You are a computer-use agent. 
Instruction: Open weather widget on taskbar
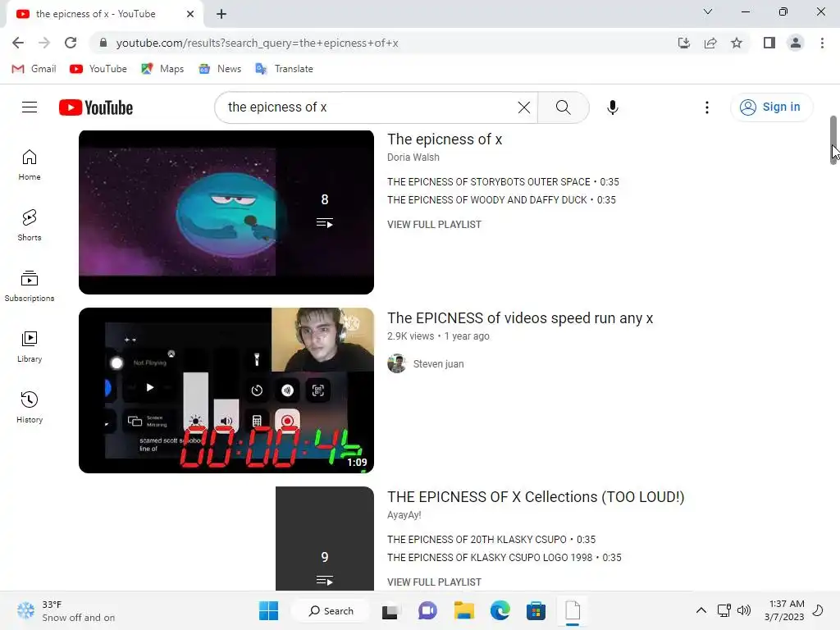[66, 610]
